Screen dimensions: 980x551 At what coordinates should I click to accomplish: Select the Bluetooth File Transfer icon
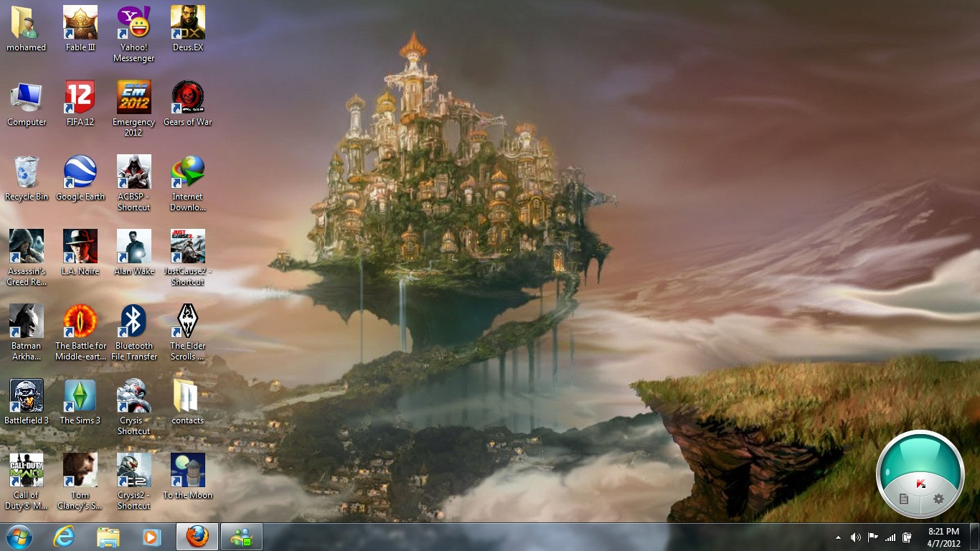coord(134,332)
